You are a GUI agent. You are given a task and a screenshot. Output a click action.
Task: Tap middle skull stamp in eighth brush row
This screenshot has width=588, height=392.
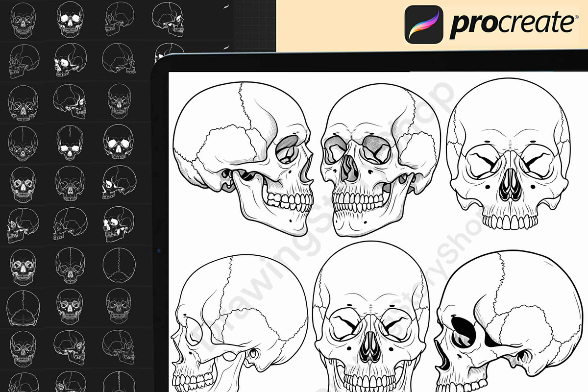(71, 307)
